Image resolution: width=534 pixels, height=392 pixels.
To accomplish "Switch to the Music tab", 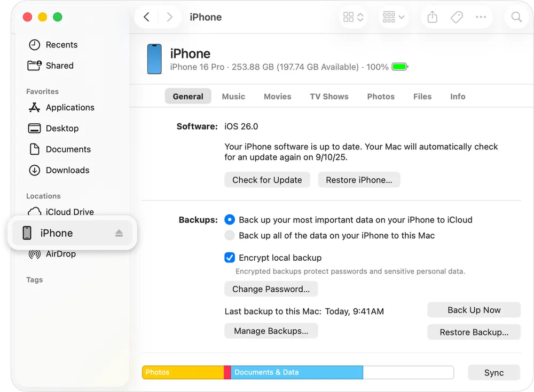I will 234,97.
